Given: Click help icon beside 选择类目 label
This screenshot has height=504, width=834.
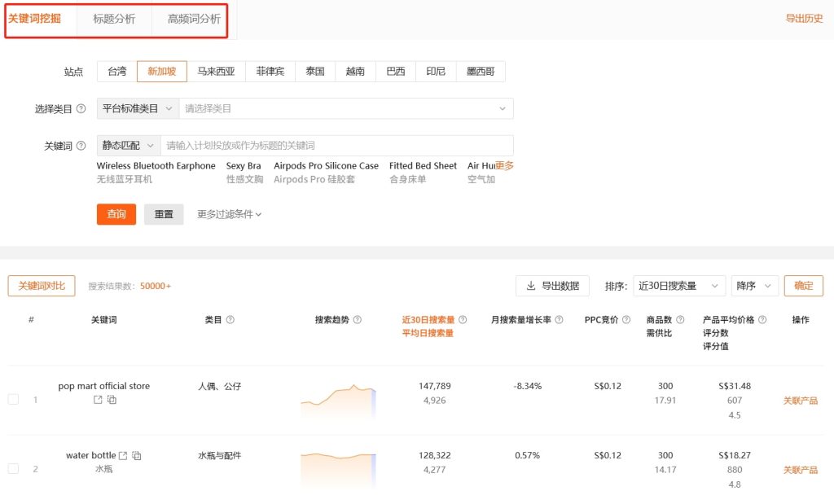Looking at the screenshot, I should 81,108.
